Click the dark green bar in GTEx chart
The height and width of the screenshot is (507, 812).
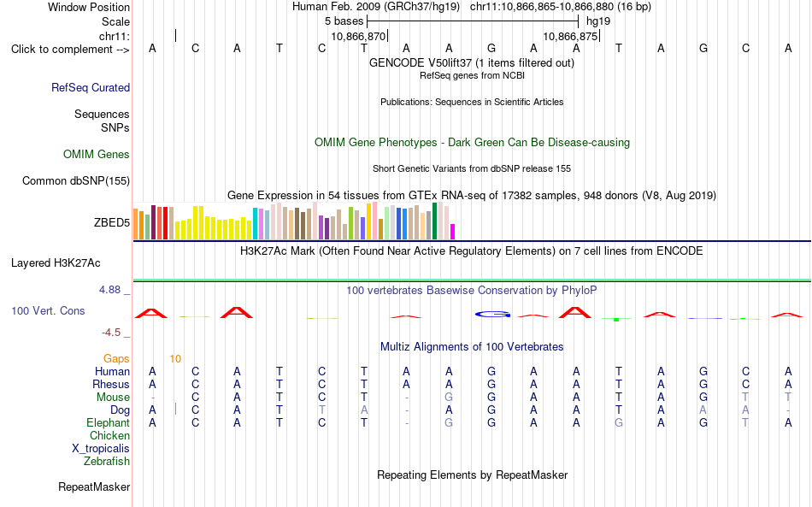pyautogui.click(x=435, y=221)
